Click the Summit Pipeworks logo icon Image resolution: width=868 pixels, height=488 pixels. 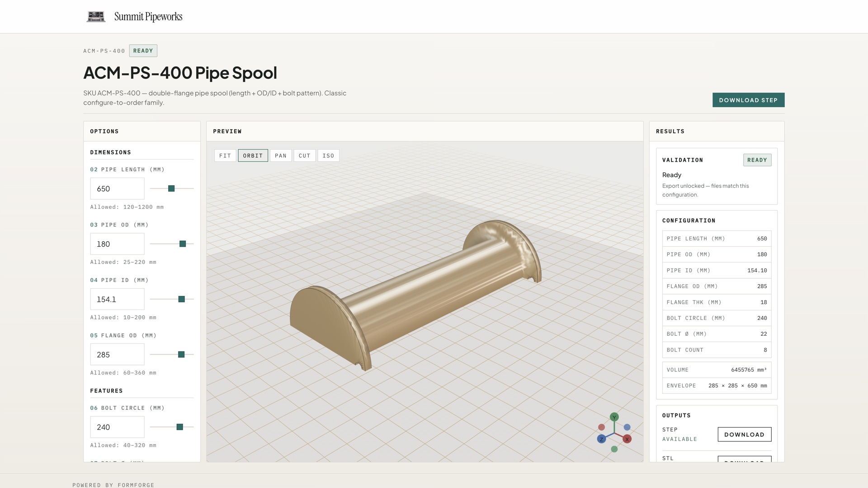[96, 17]
